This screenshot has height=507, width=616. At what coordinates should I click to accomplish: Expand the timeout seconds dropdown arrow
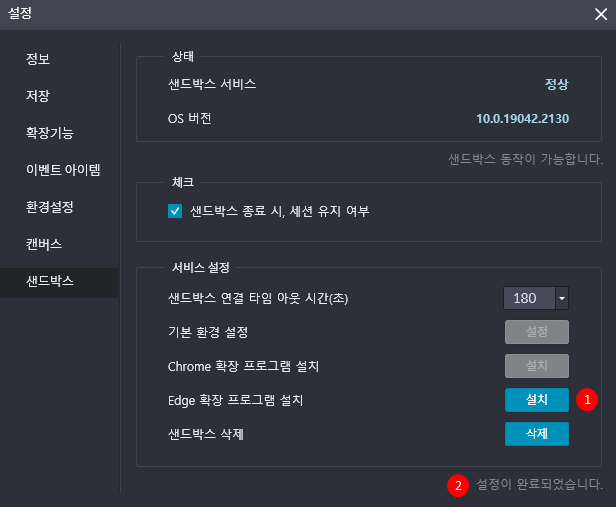tap(562, 298)
